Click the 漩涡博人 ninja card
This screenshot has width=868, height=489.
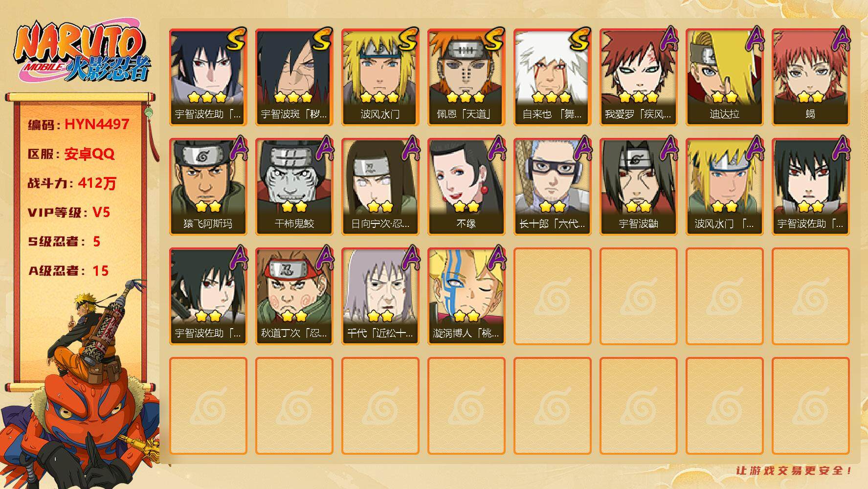point(466,296)
